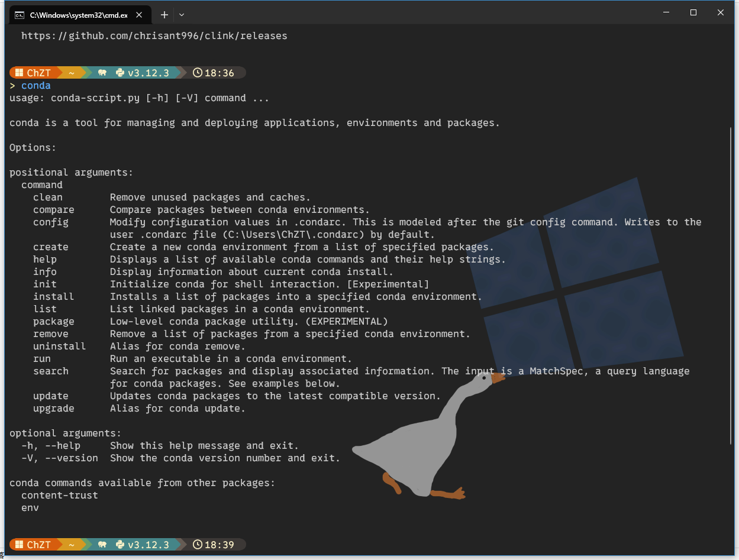Click the typed blue conda command
The image size is (739, 560).
(x=36, y=86)
